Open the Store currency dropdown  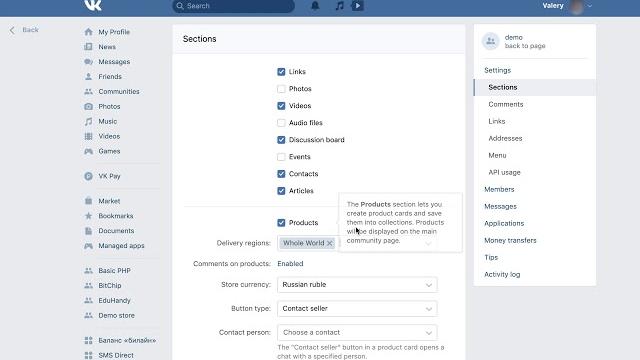click(357, 285)
